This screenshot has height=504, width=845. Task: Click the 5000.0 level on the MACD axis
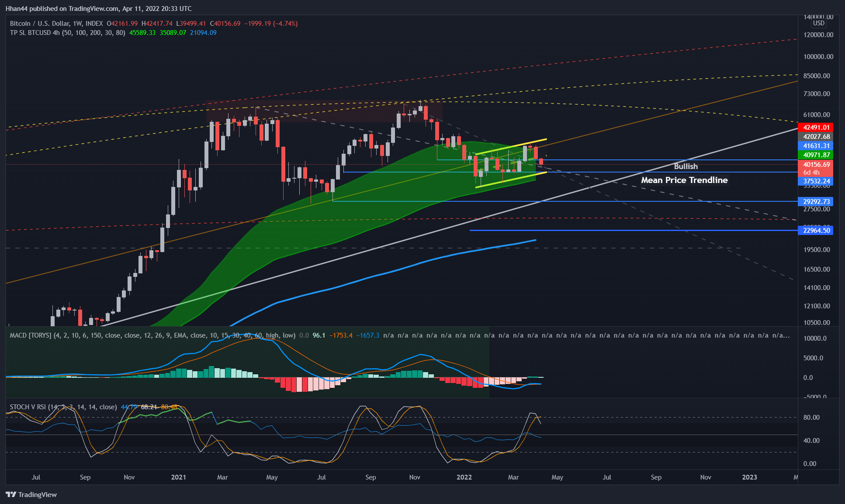pyautogui.click(x=813, y=358)
